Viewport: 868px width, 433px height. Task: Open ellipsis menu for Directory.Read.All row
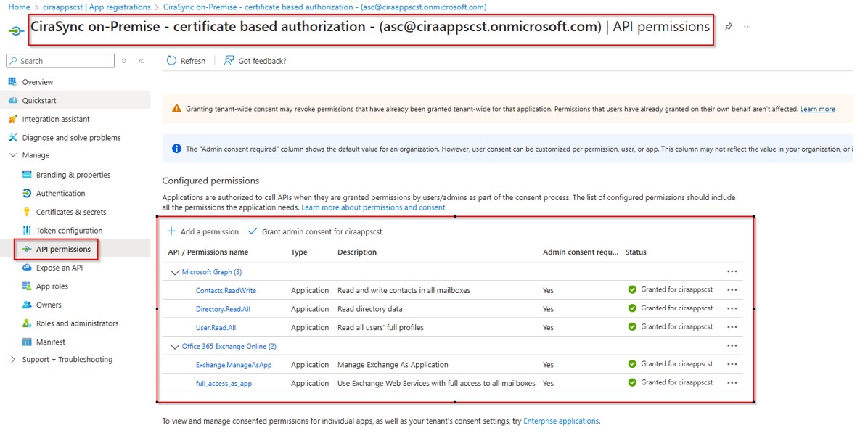click(732, 308)
